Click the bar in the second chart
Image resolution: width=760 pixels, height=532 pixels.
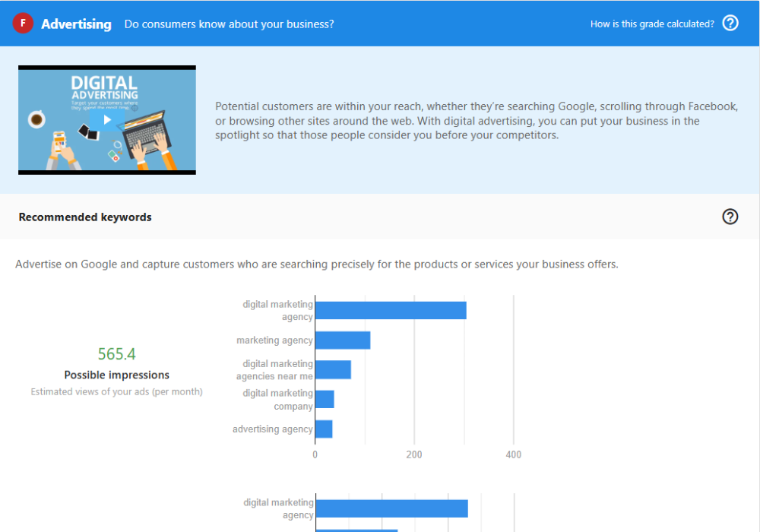click(x=391, y=508)
